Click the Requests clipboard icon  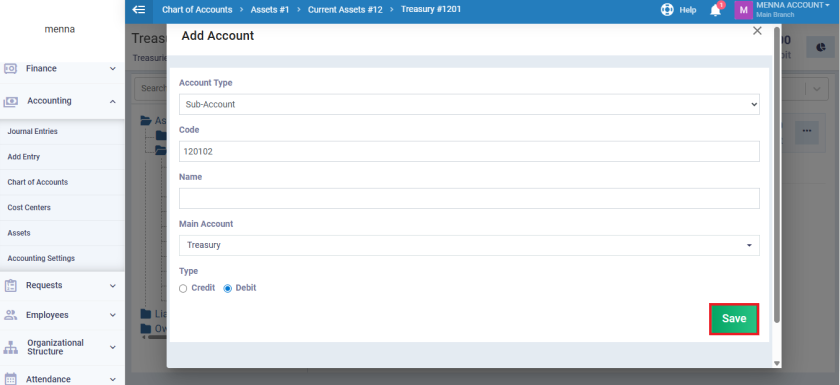point(11,285)
